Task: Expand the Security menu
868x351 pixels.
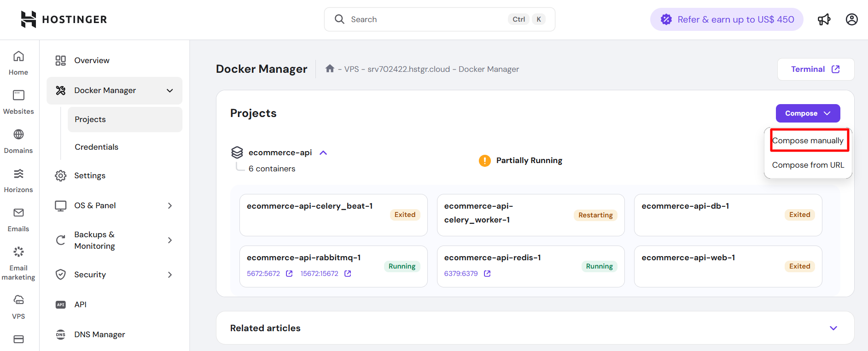Action: (x=170, y=275)
